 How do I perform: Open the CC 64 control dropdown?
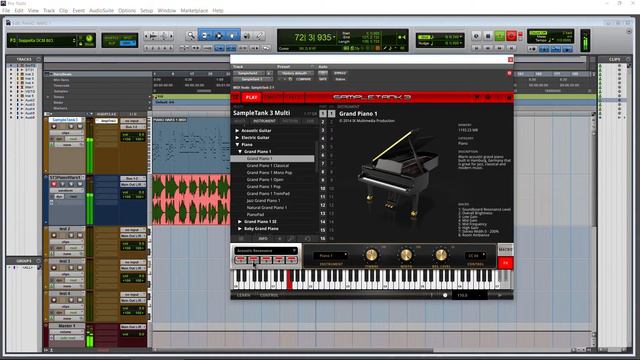[476, 256]
